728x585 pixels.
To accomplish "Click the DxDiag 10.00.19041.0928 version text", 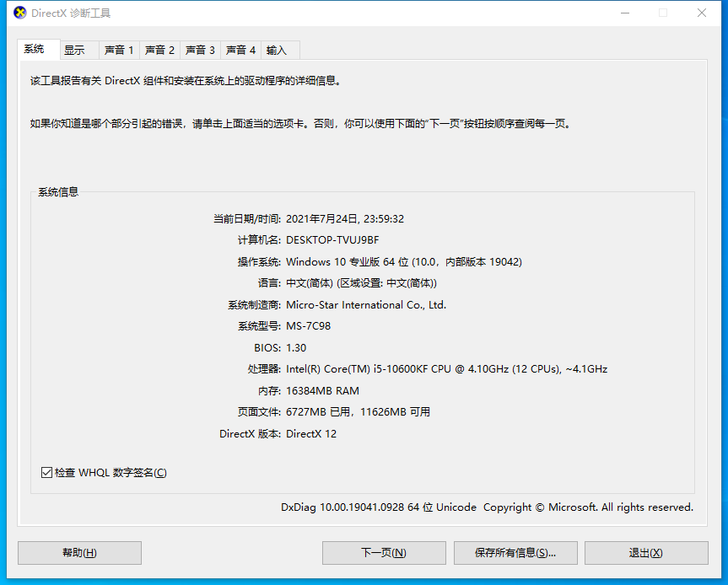I will click(x=487, y=507).
